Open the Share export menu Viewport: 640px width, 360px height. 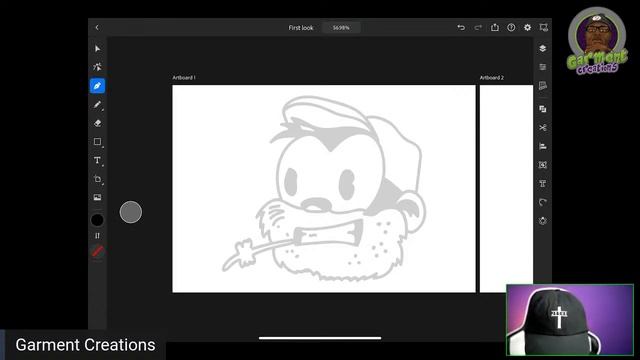pyautogui.click(x=495, y=27)
